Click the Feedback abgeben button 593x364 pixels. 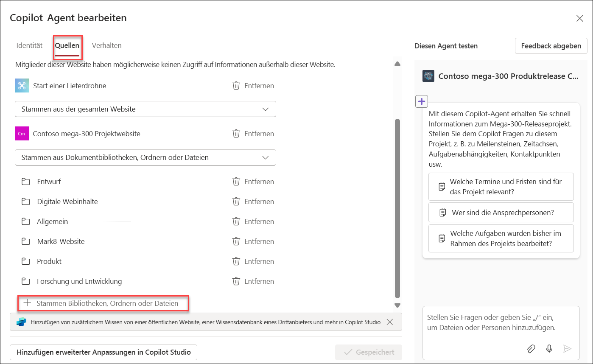point(551,46)
